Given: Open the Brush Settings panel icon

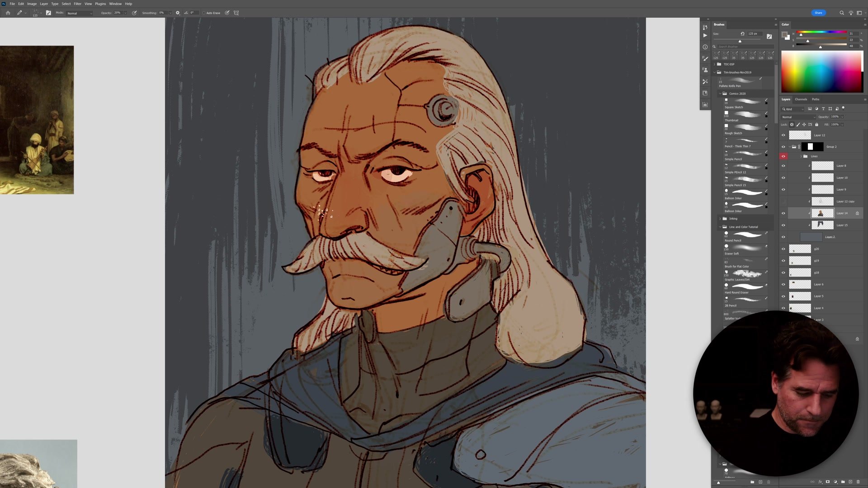Looking at the screenshot, I should 705,58.
